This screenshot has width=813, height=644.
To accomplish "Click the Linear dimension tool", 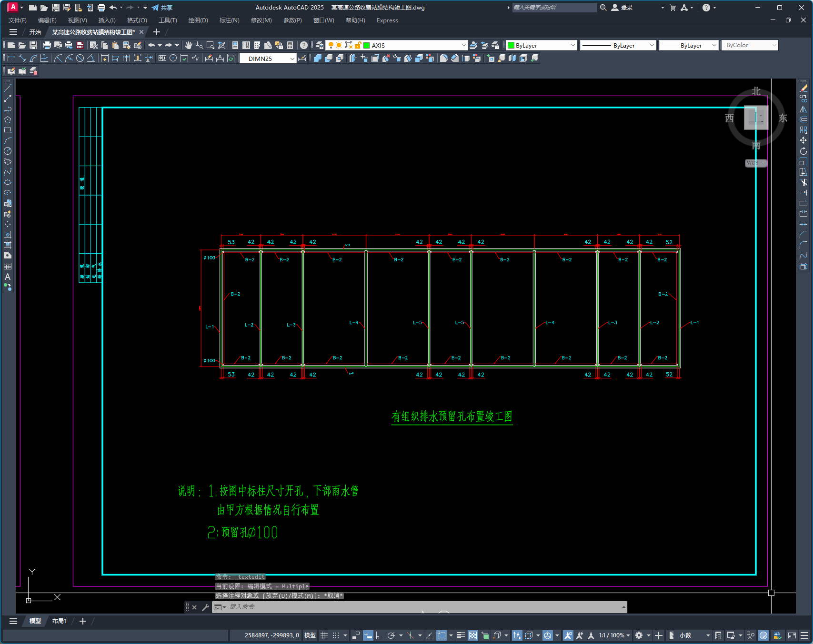I will [11, 58].
